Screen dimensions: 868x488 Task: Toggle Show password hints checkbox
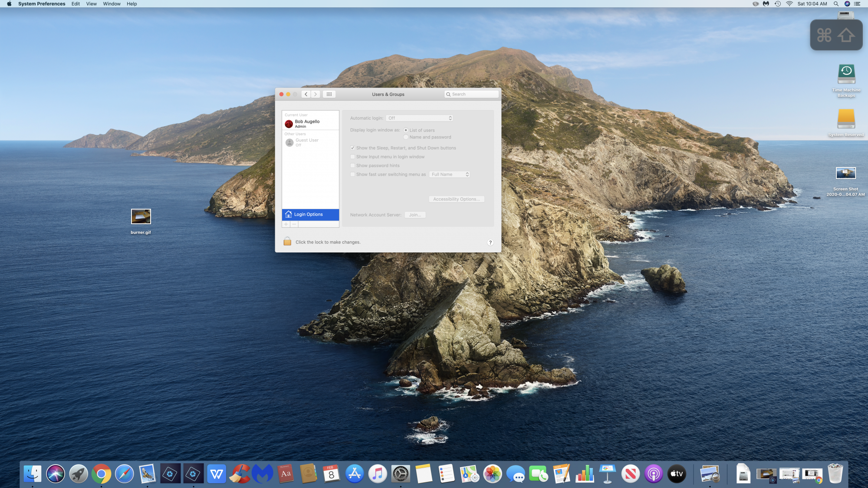pos(352,166)
